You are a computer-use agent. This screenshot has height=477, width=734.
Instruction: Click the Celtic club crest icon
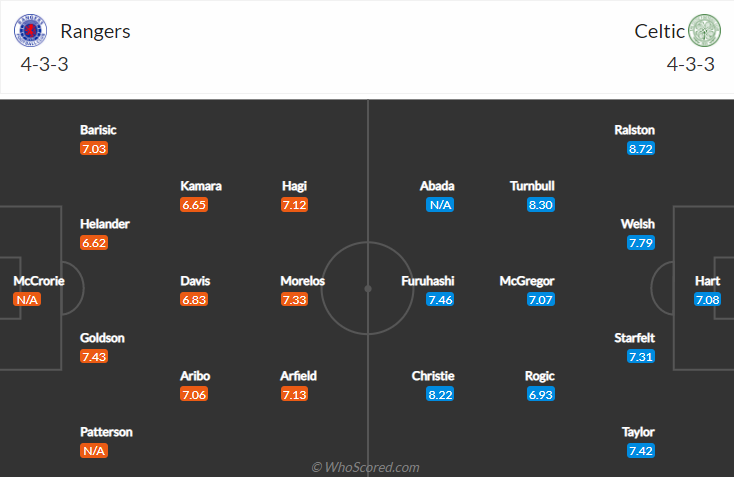point(704,30)
